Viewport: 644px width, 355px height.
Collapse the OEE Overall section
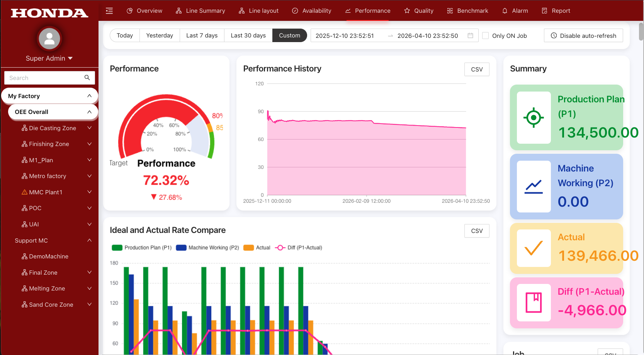coord(89,112)
